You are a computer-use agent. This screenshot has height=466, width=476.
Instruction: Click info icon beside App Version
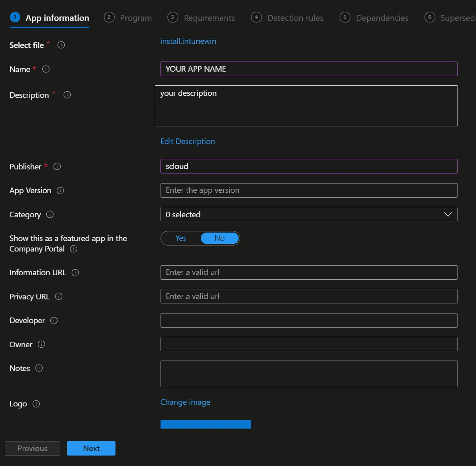(x=60, y=190)
